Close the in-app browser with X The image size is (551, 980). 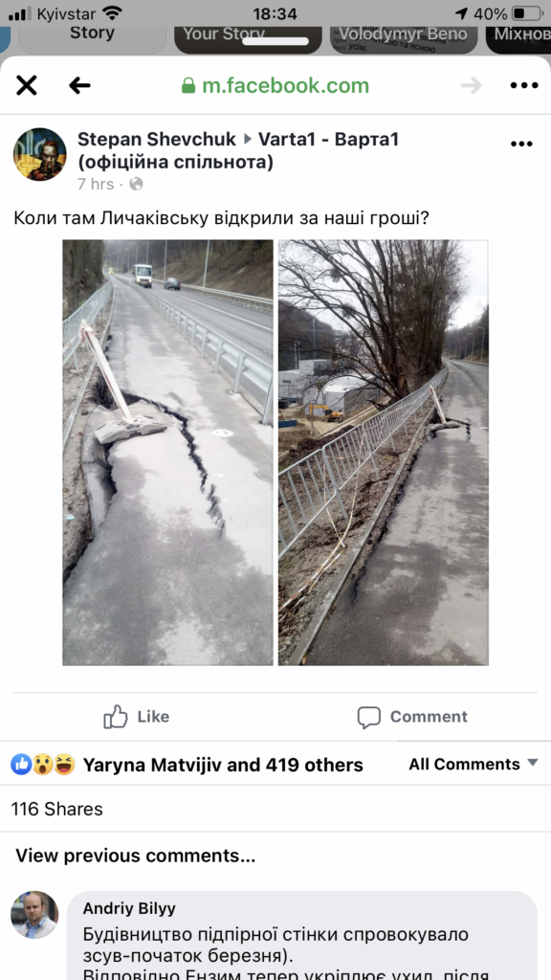(26, 85)
